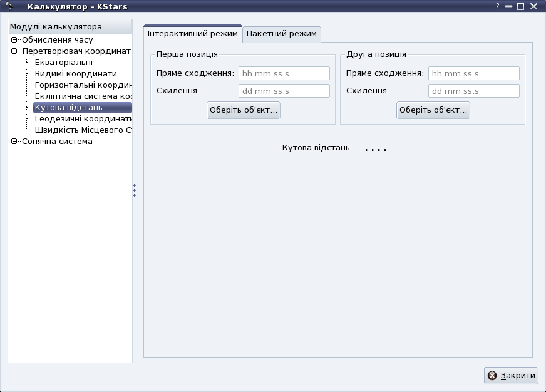Click Оберіть об'єкт button for Друга позиція

(x=433, y=110)
